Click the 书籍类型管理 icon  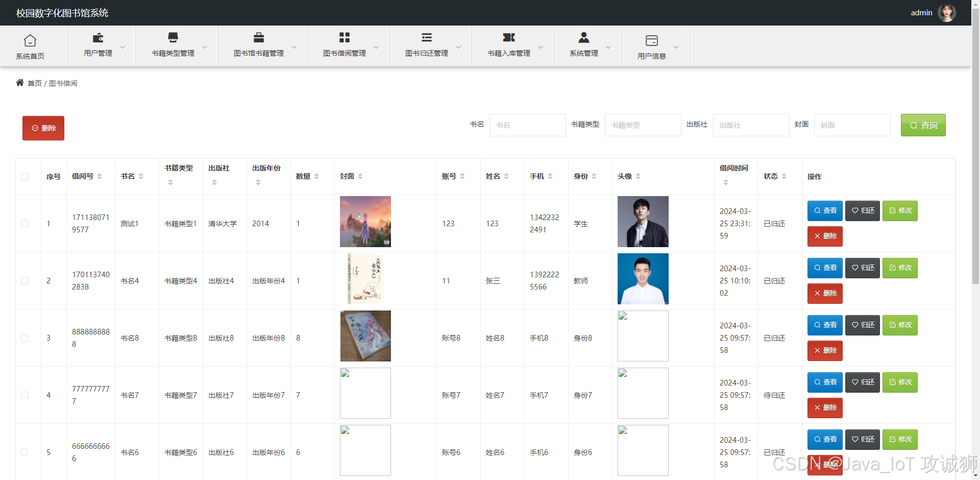(x=173, y=38)
